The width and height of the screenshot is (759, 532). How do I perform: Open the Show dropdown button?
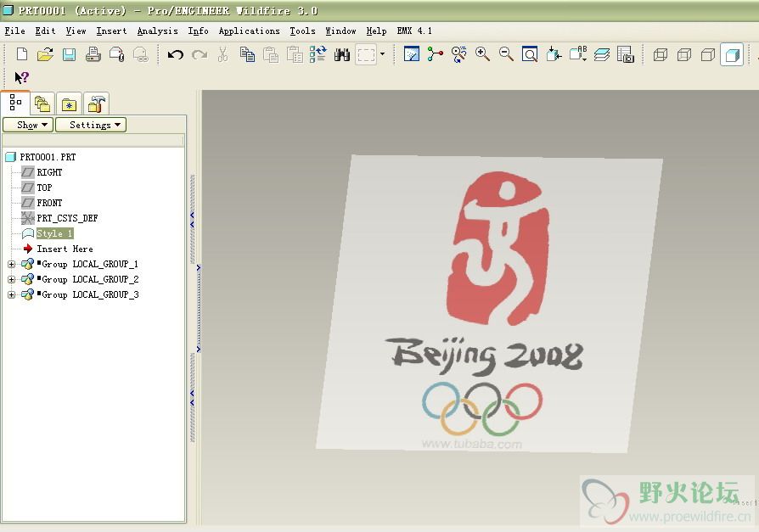click(x=28, y=125)
